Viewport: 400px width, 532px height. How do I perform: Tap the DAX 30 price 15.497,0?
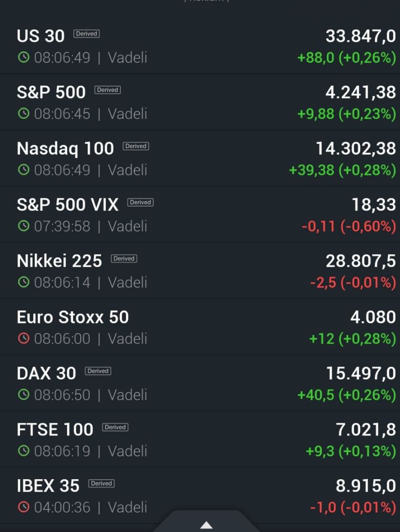coord(361,374)
